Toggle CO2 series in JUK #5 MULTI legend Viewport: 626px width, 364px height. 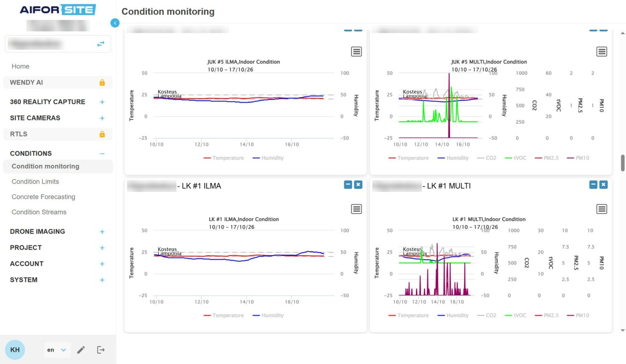(487, 158)
